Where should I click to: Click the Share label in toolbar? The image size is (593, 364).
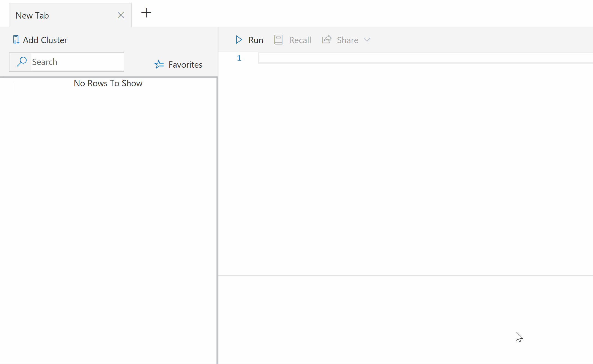coord(347,40)
